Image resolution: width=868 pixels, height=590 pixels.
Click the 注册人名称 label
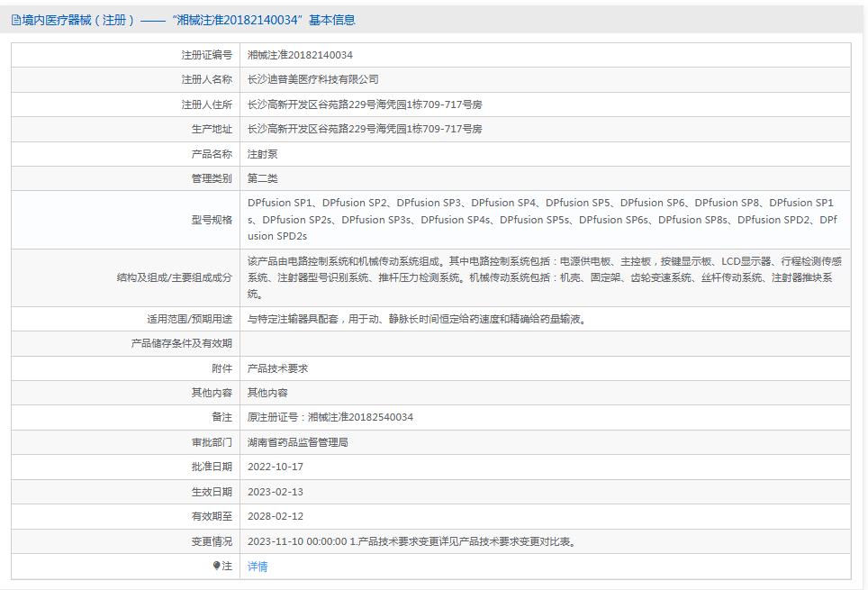[206, 79]
